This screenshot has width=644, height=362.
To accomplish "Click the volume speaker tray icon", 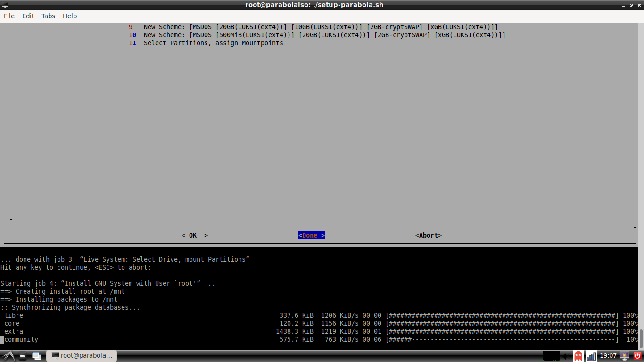I will 566,356.
